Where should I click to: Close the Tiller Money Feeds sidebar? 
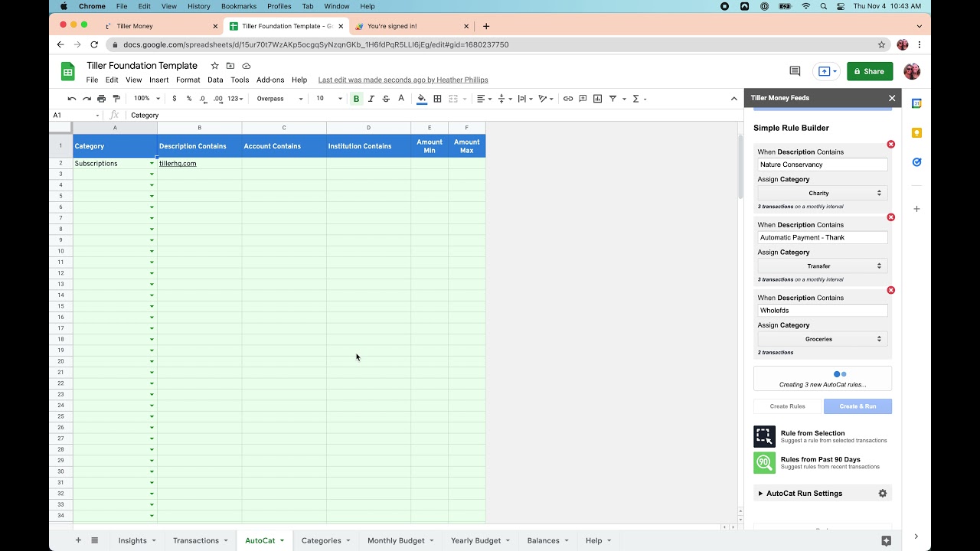click(x=892, y=98)
